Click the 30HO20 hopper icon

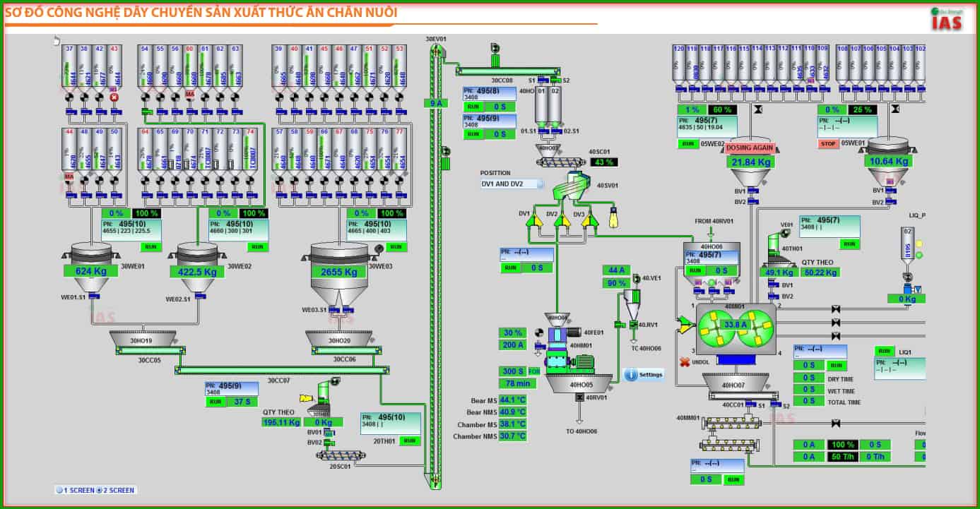click(338, 338)
